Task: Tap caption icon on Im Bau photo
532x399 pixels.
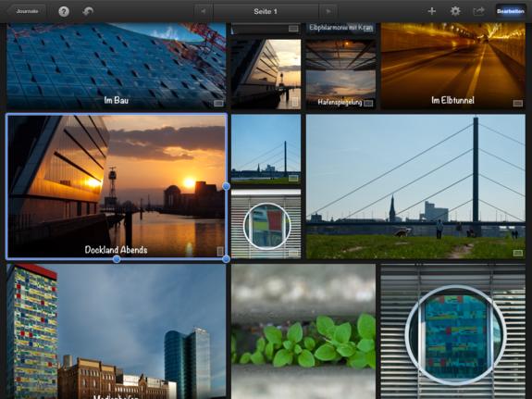Action: click(218, 104)
